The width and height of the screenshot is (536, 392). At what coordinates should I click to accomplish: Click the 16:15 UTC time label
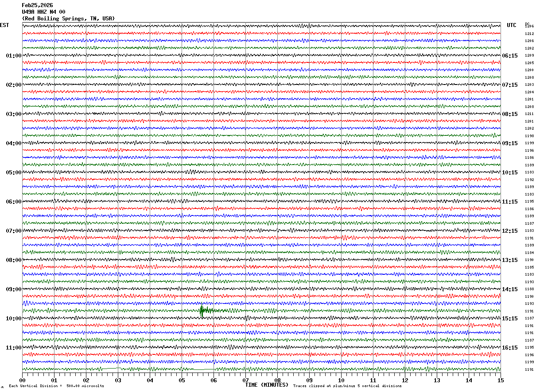[x=510, y=348]
